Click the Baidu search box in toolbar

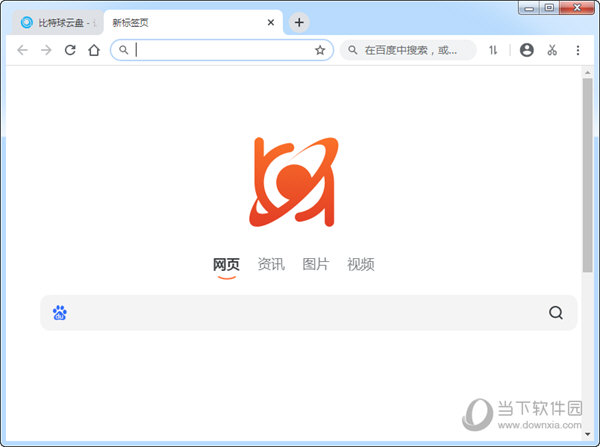(408, 50)
